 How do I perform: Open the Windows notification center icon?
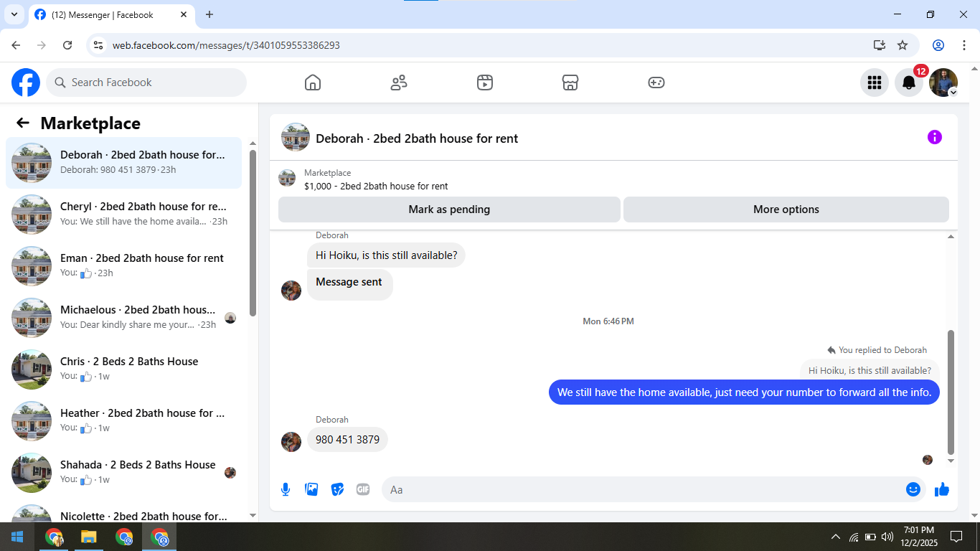956,537
